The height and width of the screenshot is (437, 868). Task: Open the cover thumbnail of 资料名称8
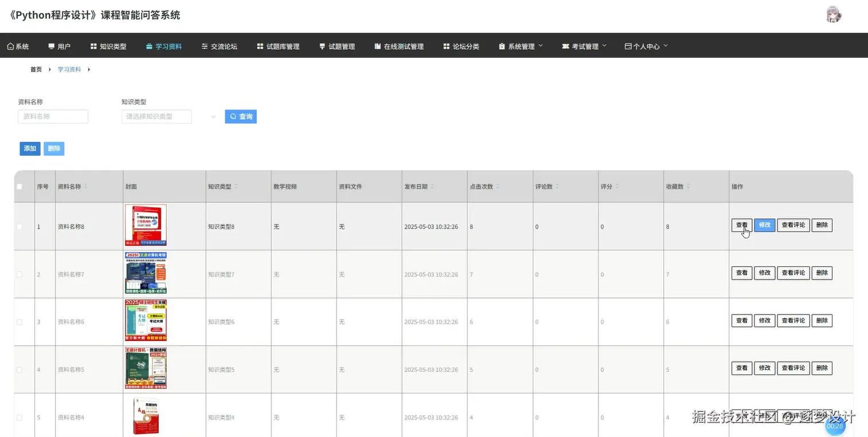[146, 226]
